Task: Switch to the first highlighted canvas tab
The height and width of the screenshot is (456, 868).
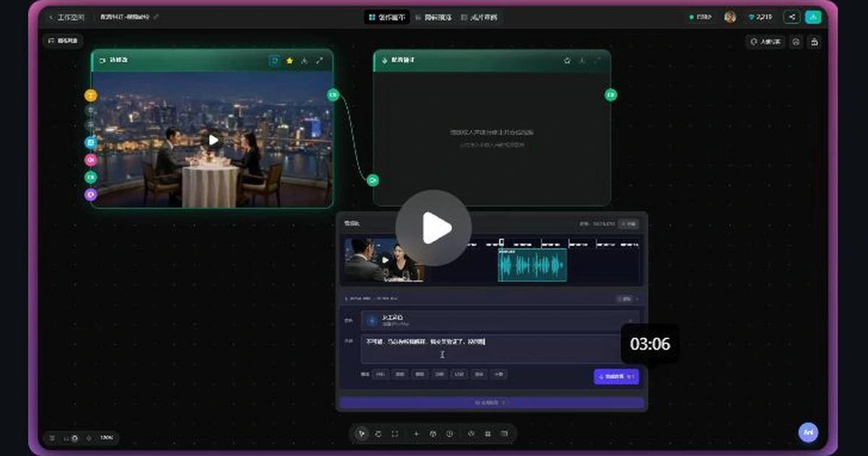Action: point(386,17)
